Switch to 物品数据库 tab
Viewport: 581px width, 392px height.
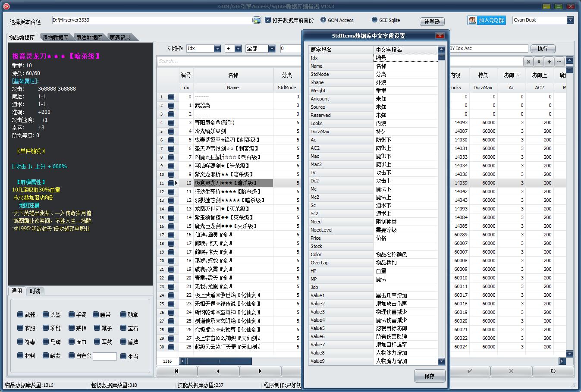point(22,38)
